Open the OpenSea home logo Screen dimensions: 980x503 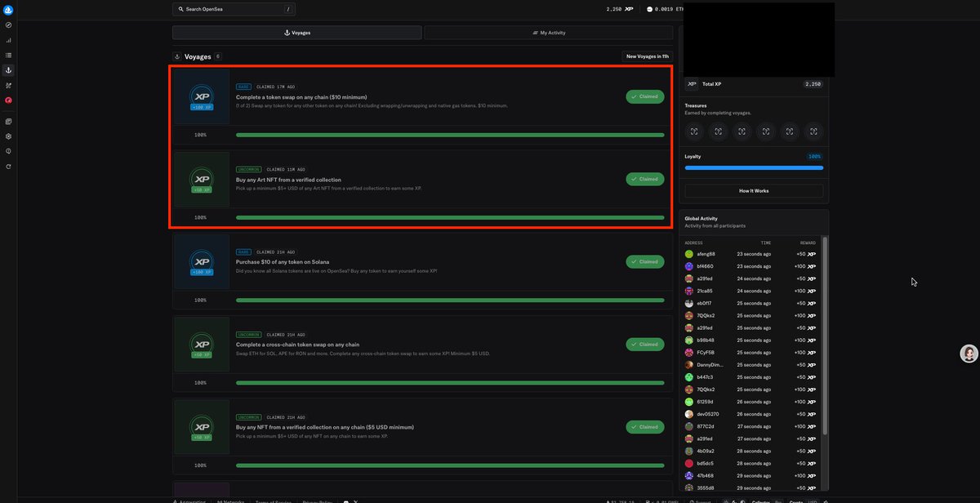tap(8, 9)
